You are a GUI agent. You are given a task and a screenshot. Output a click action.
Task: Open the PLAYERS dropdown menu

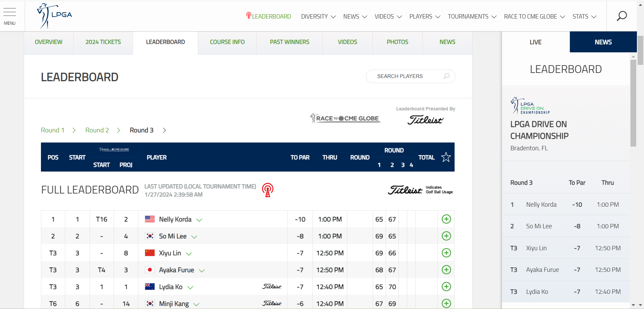425,17
